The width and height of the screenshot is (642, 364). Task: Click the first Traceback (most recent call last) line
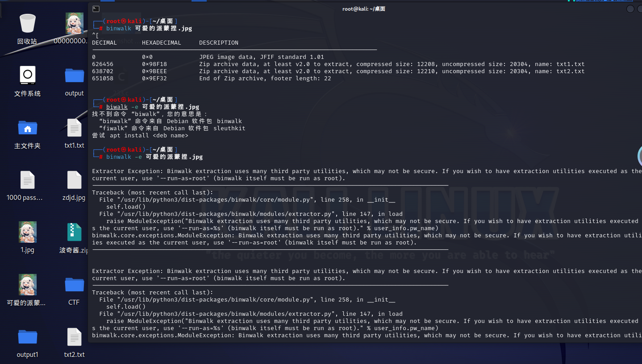pyautogui.click(x=153, y=193)
